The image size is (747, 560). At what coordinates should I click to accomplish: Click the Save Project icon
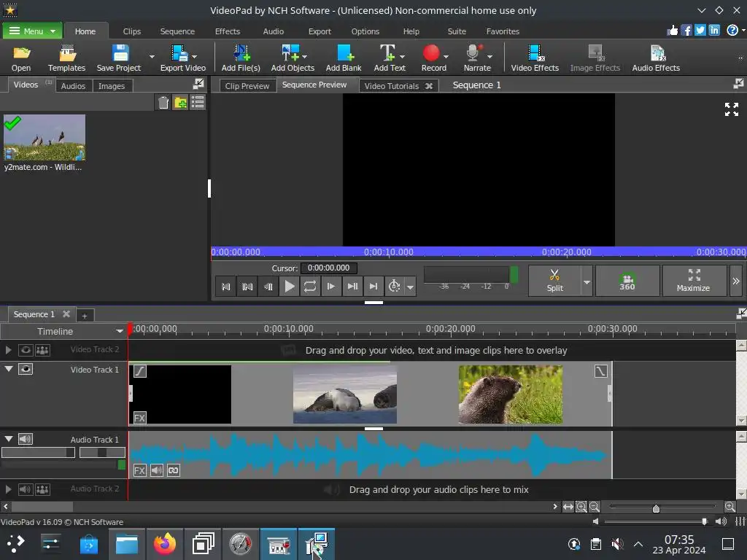pyautogui.click(x=119, y=58)
